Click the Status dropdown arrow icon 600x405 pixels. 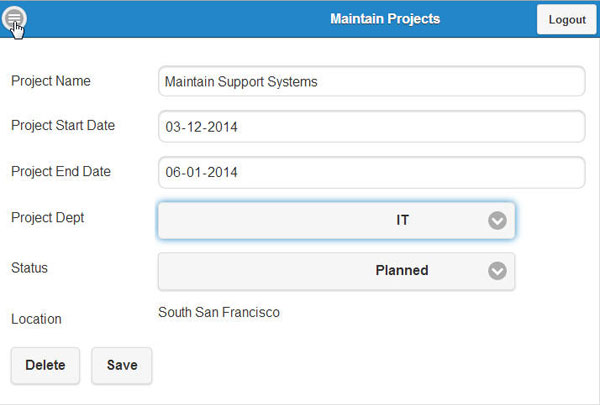(497, 271)
